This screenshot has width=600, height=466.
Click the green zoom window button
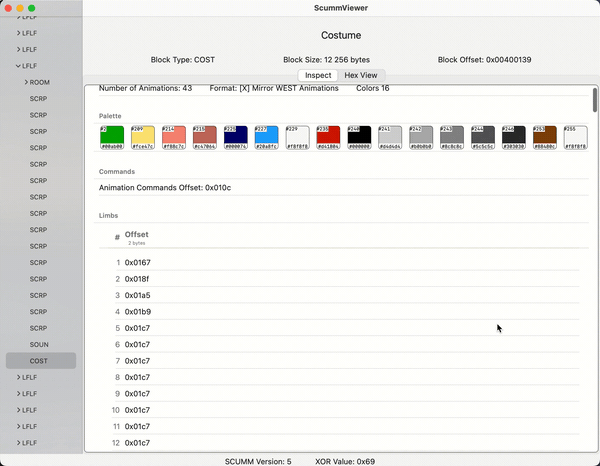pos(32,8)
